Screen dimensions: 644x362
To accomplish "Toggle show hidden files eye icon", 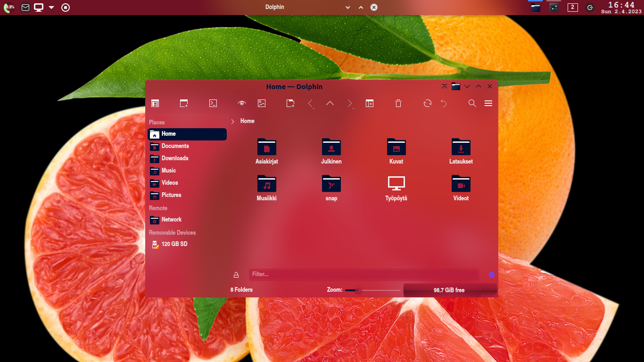I will [242, 103].
